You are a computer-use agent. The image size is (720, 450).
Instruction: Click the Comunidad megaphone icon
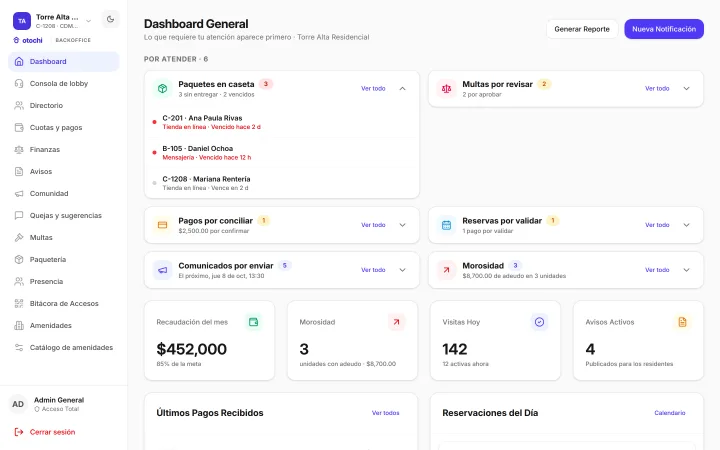19,194
